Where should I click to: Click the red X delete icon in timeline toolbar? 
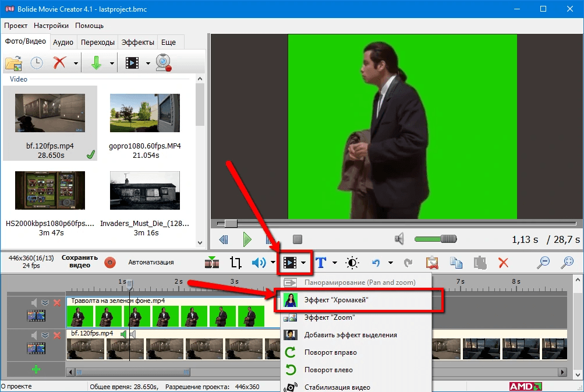pos(503,263)
